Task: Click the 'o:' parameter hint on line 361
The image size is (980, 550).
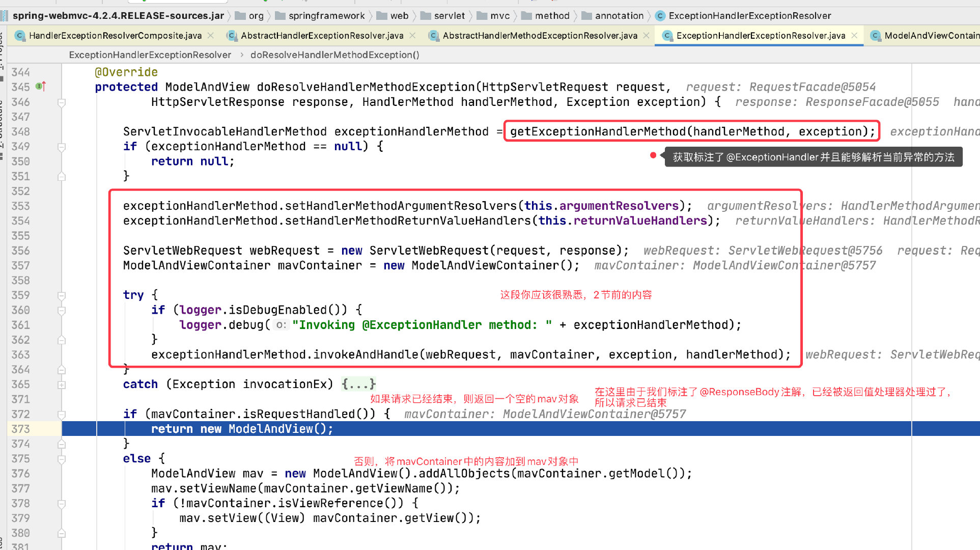Action: tap(281, 325)
